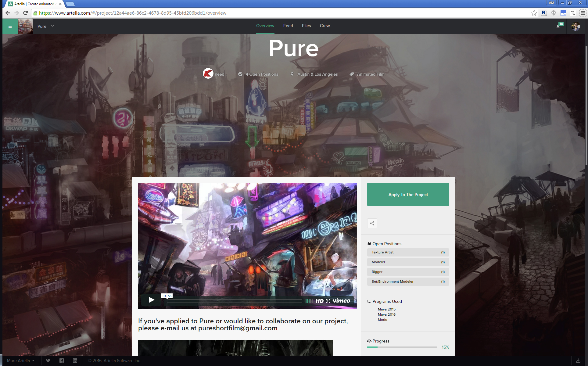Open the Twitter icon in footer

point(48,361)
